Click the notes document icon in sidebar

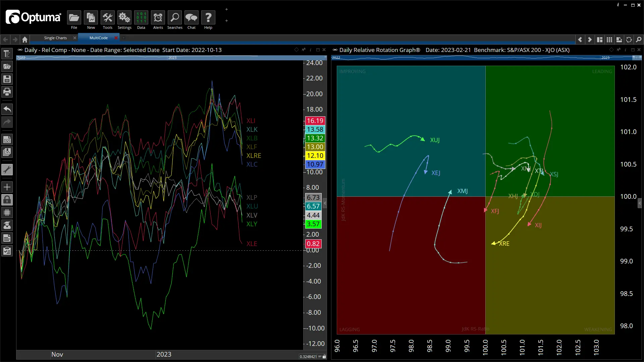pos(7,238)
